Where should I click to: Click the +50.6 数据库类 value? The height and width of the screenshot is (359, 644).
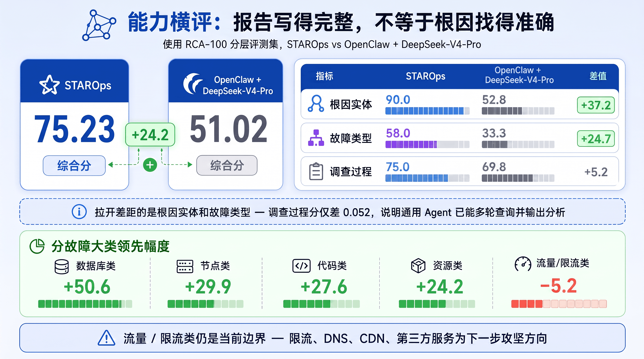(87, 286)
